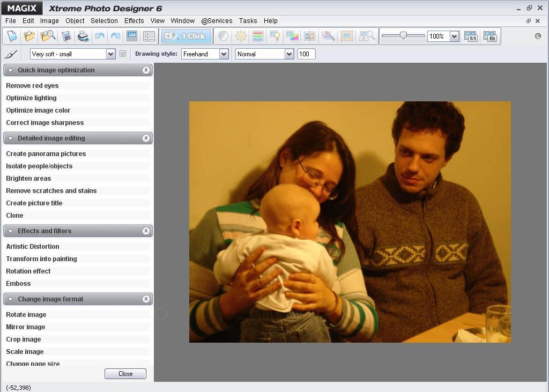The image size is (549, 392).
Task: Open the brush preset dropdown showing Very soft - small
Action: 110,54
